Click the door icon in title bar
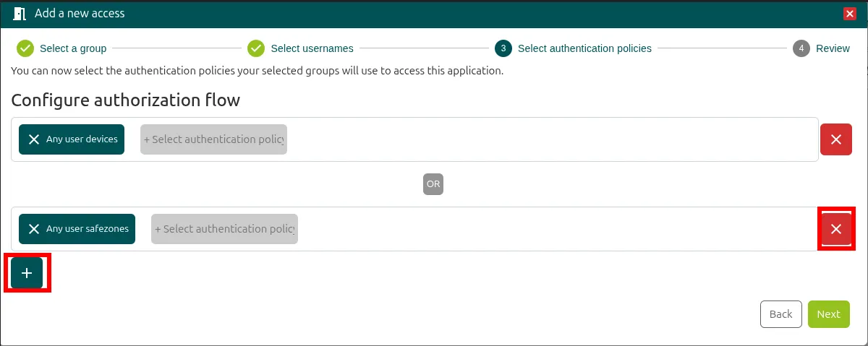 click(20, 13)
